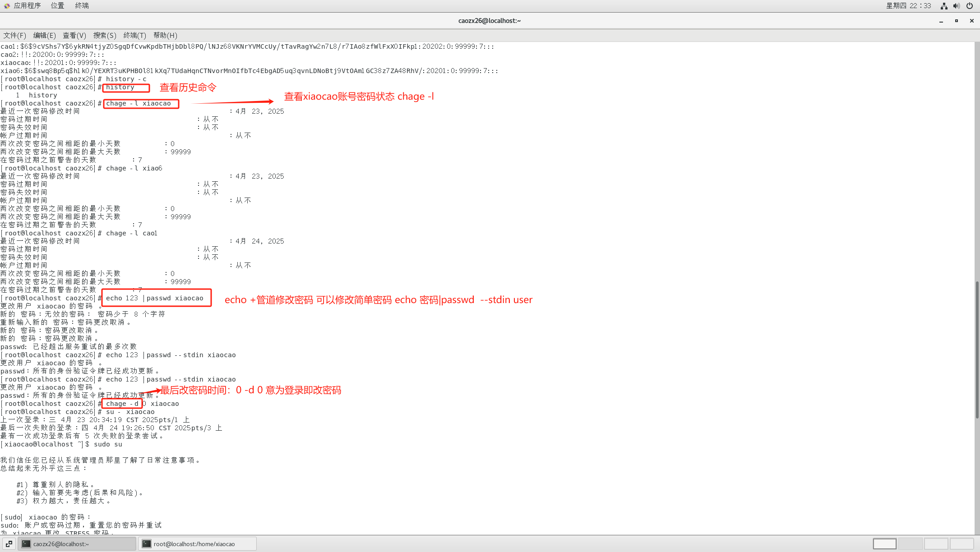This screenshot has width=980, height=552.
Task: Click the volume speaker tray icon
Action: 957,6
